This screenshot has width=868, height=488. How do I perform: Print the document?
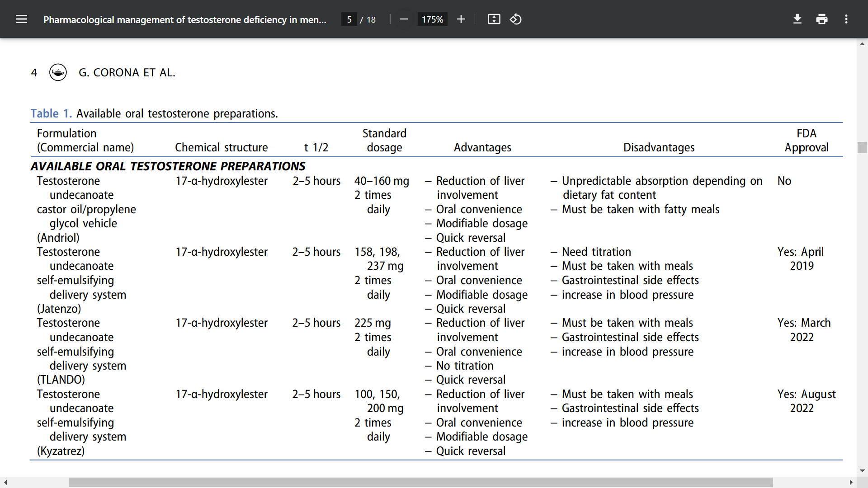(822, 19)
